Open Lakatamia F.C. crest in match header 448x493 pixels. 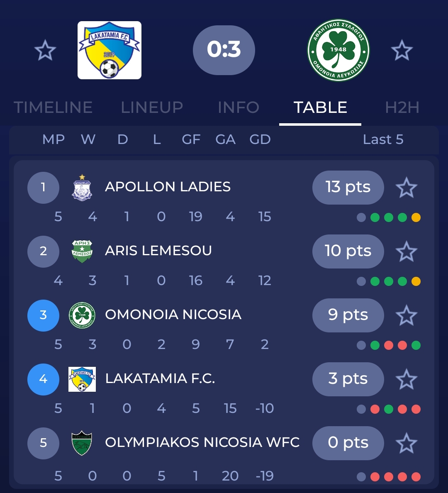point(110,50)
